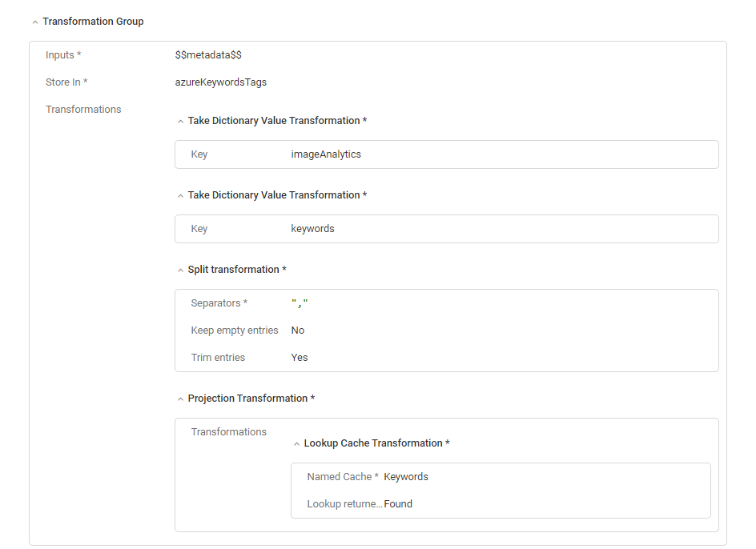The image size is (756, 549).
Task: Click the azureKeywordsTags Store In value
Action: pos(221,82)
